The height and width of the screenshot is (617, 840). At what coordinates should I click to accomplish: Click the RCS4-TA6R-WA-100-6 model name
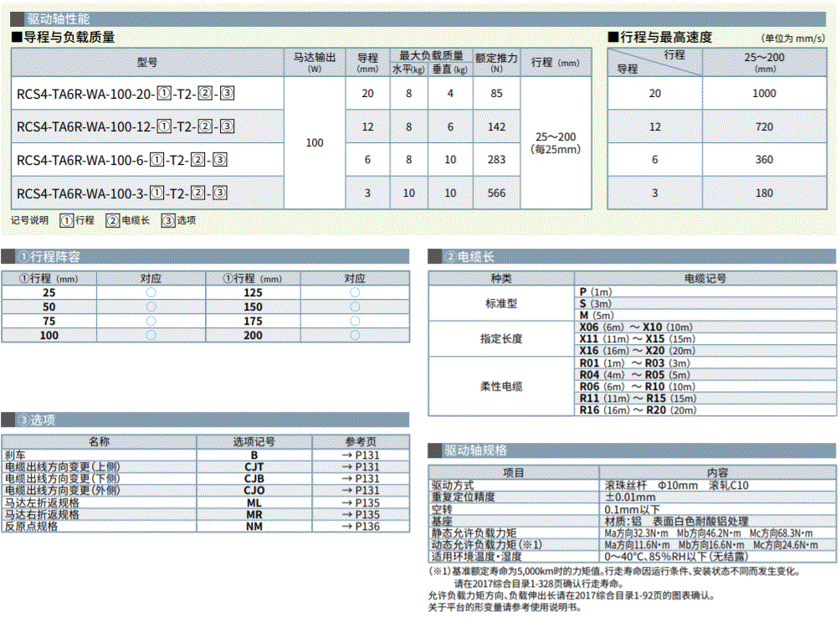click(122, 160)
